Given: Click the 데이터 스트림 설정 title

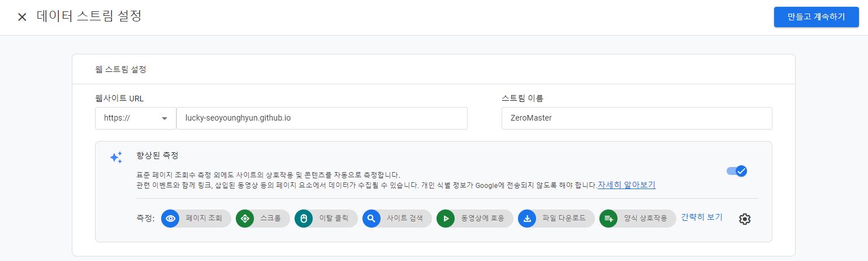Looking at the screenshot, I should click(89, 16).
